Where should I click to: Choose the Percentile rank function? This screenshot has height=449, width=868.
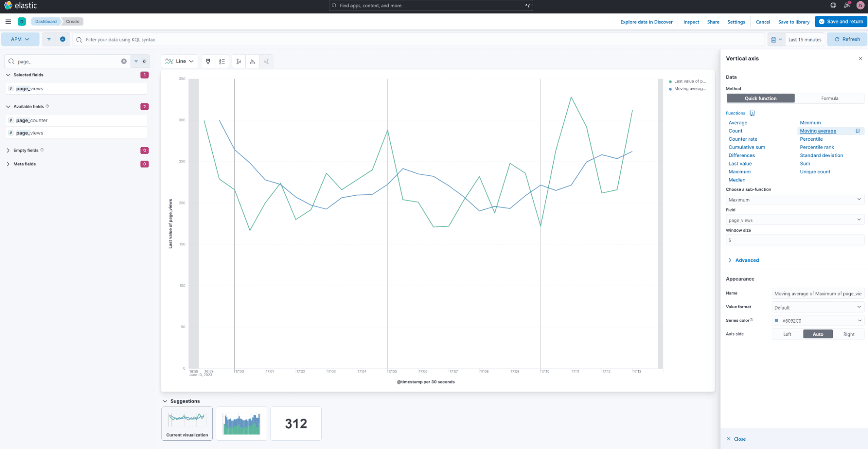pyautogui.click(x=817, y=147)
